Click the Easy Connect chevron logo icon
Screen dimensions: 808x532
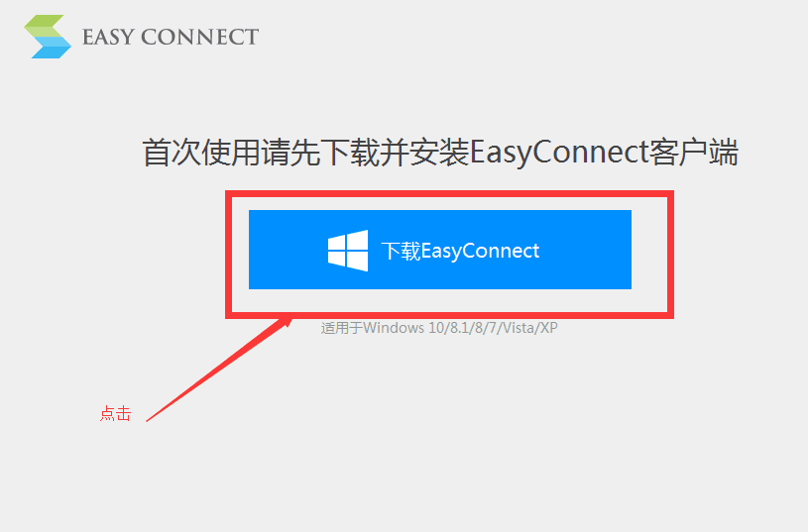[48, 37]
